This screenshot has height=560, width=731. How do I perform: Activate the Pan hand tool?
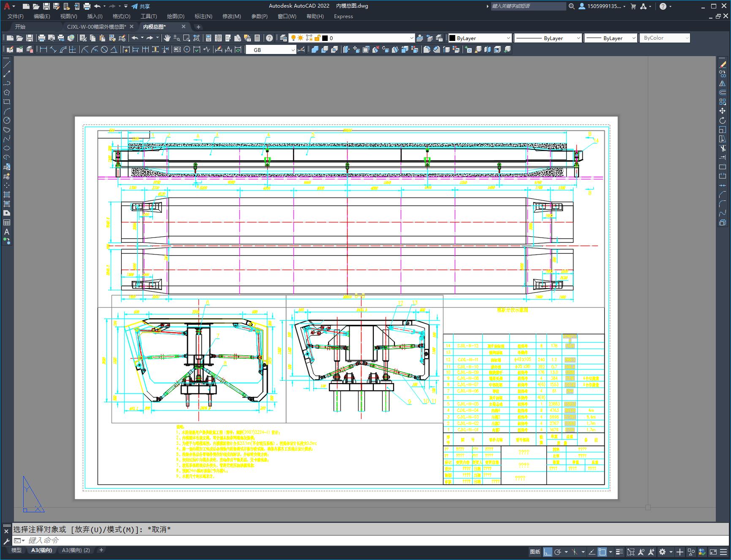tap(167, 38)
